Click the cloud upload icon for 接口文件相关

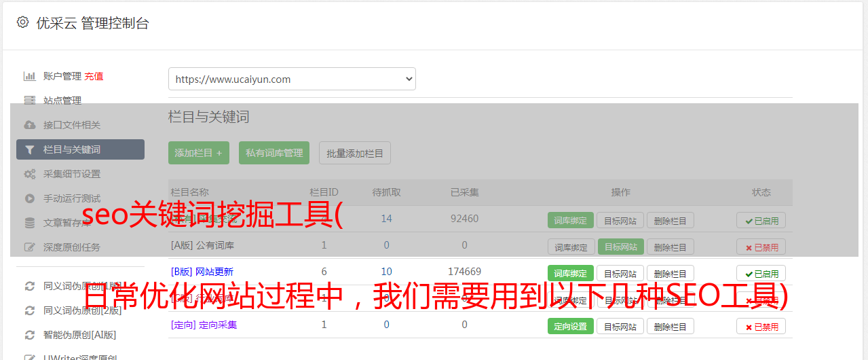pyautogui.click(x=30, y=125)
